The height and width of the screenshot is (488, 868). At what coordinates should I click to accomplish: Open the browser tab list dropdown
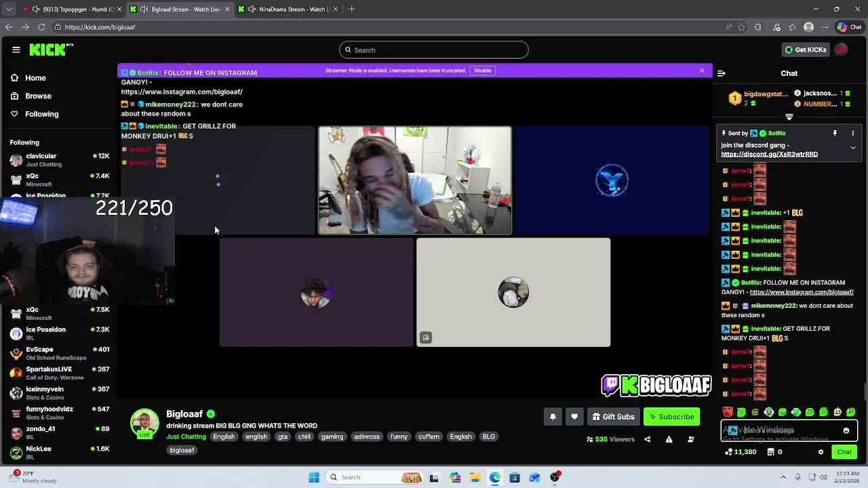pyautogui.click(x=9, y=9)
